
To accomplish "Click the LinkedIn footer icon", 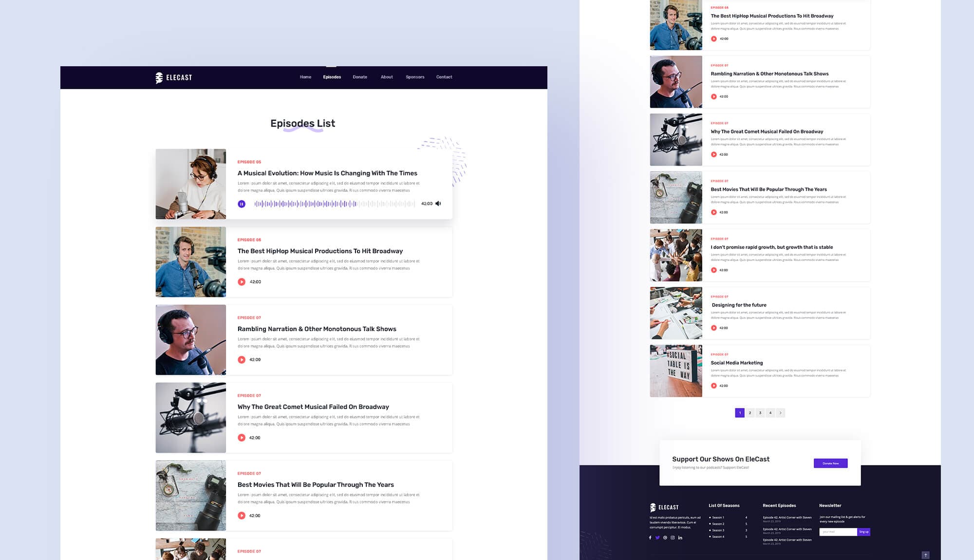I will 680,538.
